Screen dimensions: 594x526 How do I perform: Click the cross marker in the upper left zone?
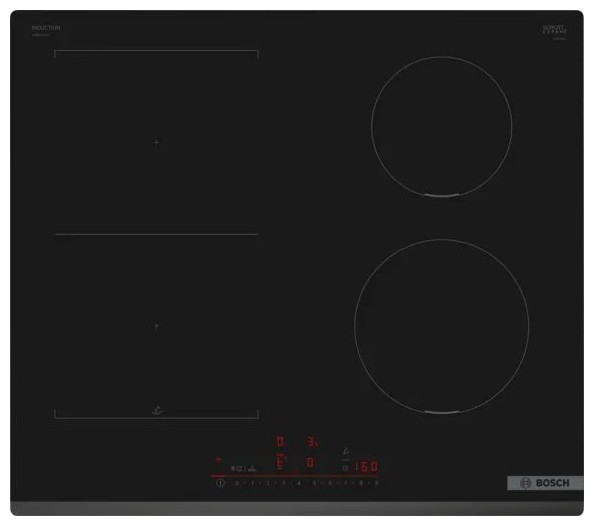[x=156, y=143]
